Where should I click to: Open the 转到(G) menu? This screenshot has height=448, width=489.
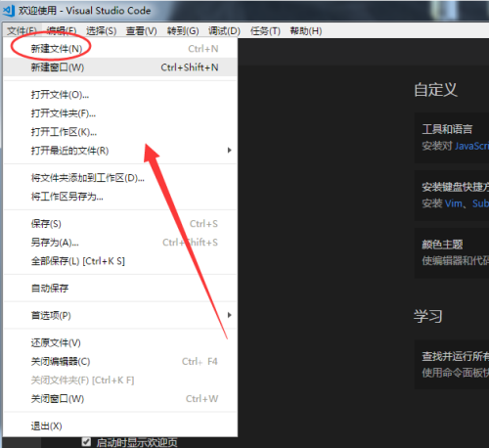[x=183, y=30]
